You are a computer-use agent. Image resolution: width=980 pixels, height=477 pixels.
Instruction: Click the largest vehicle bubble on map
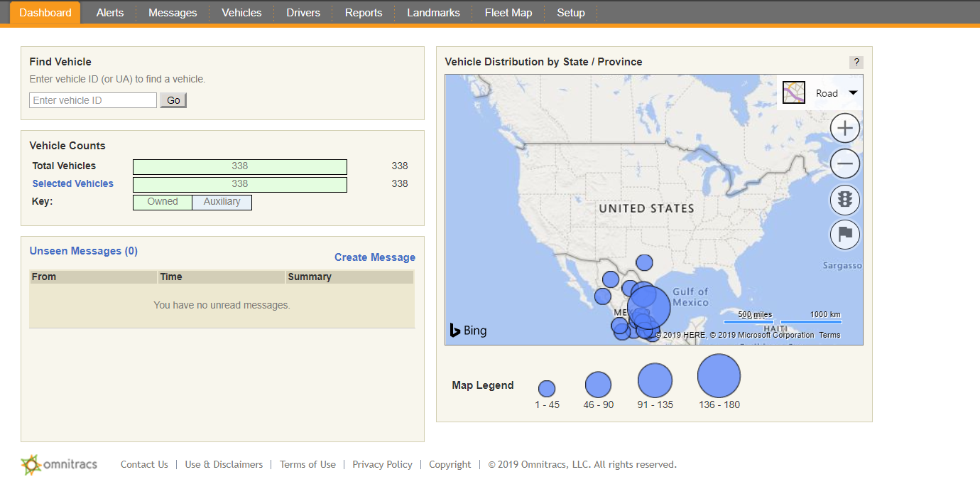tap(649, 307)
